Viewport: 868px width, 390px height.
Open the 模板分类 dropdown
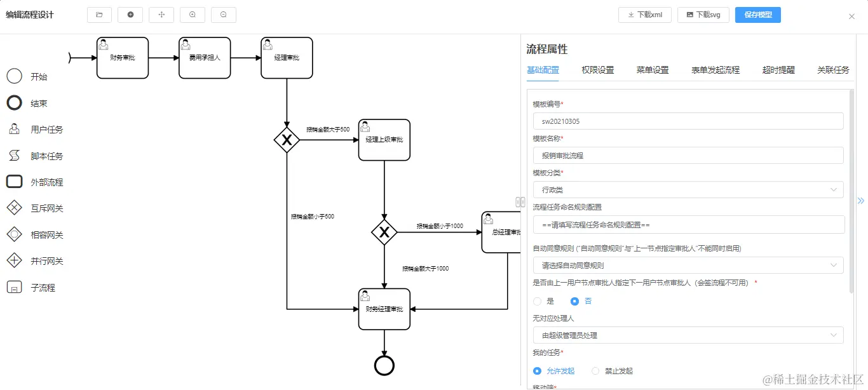688,189
